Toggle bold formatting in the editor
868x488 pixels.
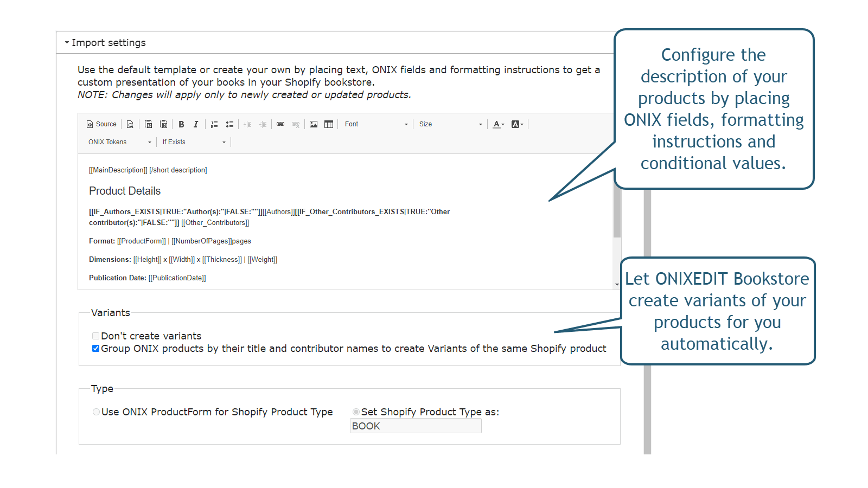(181, 124)
